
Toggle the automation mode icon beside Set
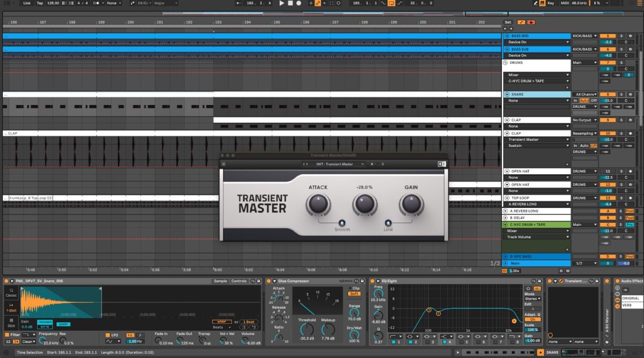tap(522, 22)
